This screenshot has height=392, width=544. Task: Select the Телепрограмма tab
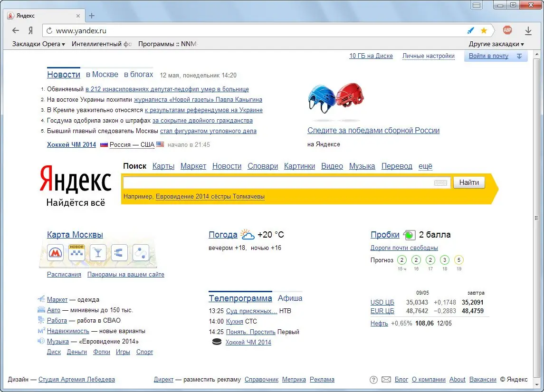(240, 298)
